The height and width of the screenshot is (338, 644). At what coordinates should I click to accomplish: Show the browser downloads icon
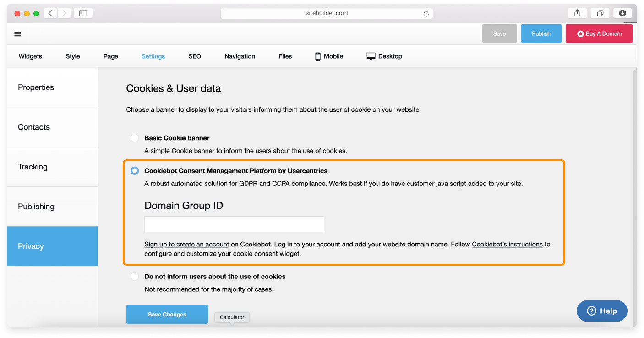click(x=622, y=13)
